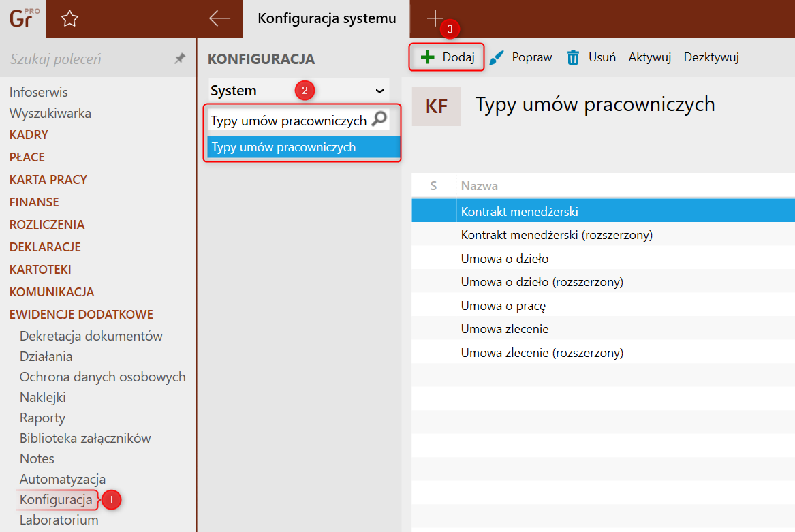Open a new tab with plus icon
The image size is (795, 532).
[435, 19]
